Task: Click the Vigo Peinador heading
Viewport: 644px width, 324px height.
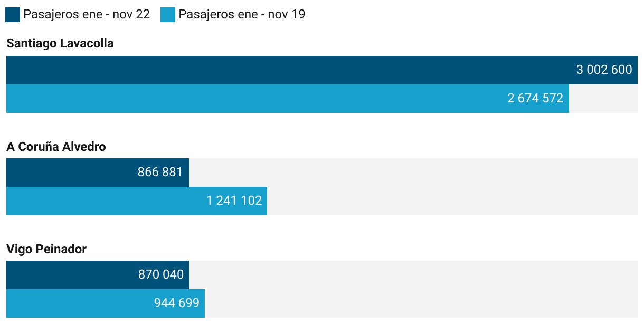Action: 46,249
